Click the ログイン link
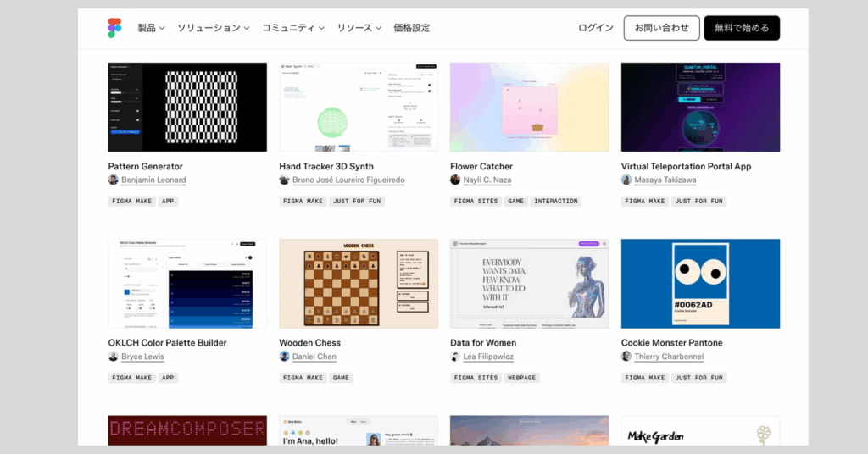Screen dimensions: 868x454 [596, 28]
